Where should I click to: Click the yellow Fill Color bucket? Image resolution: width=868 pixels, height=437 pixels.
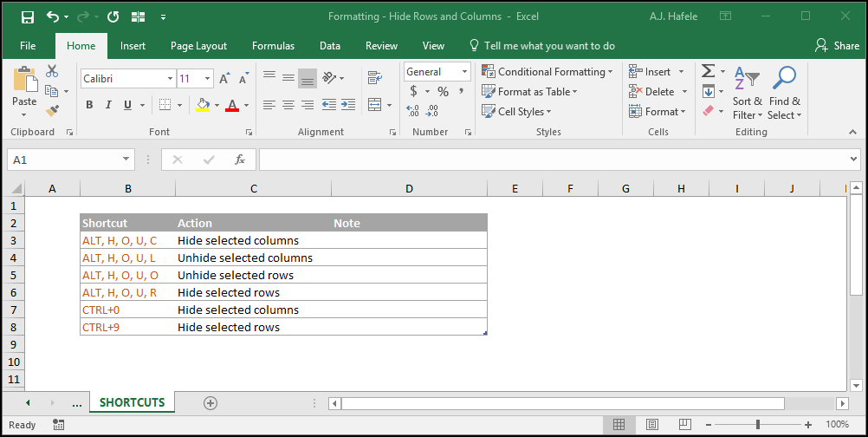click(204, 105)
